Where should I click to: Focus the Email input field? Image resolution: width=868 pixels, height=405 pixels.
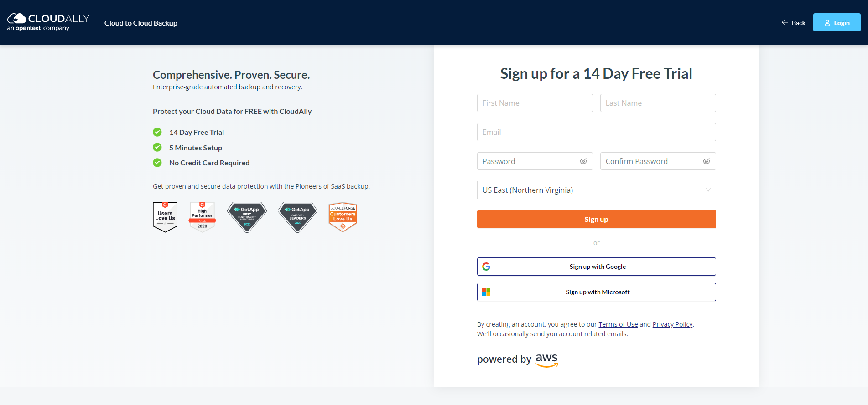pos(596,132)
